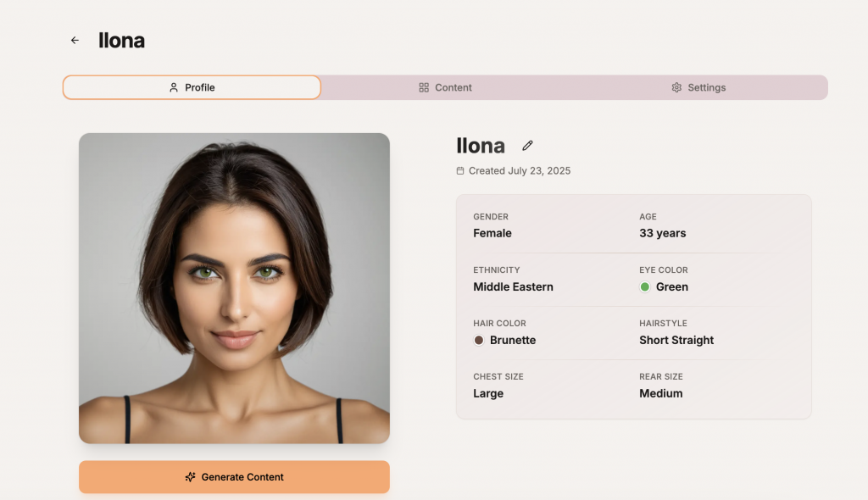Click the brunette hair color swatch
The height and width of the screenshot is (500, 868).
tap(479, 340)
